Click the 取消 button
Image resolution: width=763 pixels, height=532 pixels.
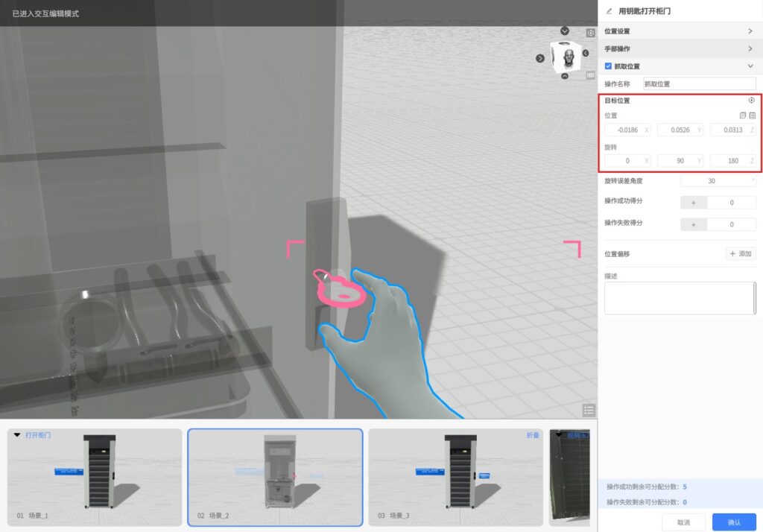coord(683,522)
